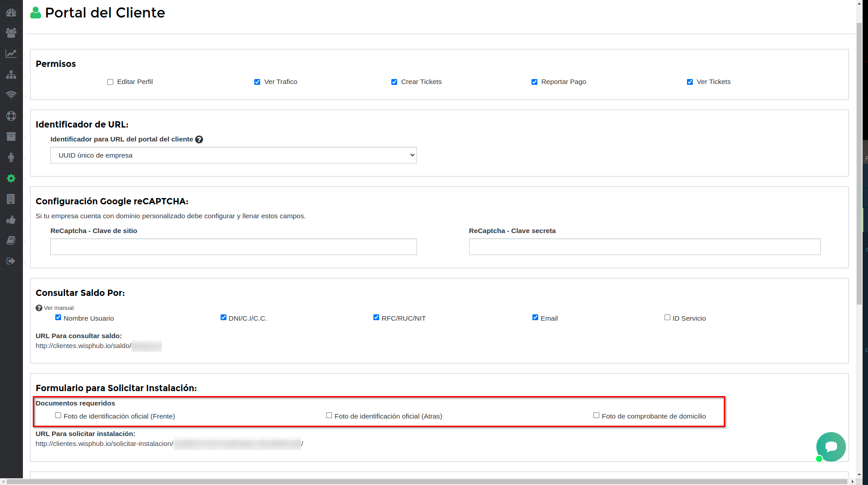868x485 pixels.
Task: Open the green settings gear icon
Action: click(11, 178)
